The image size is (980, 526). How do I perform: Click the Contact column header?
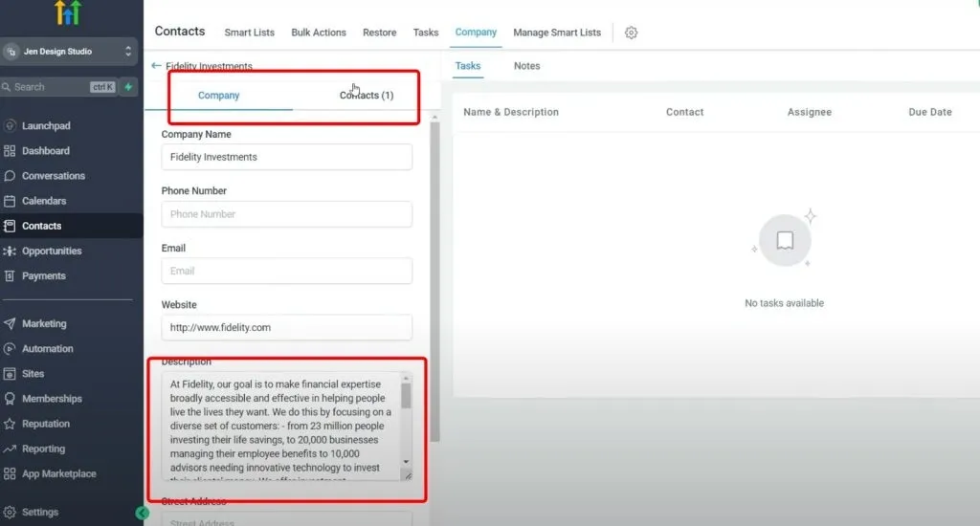point(684,112)
